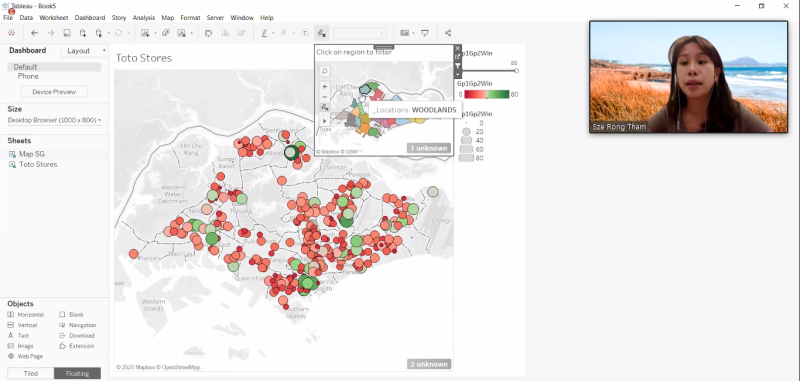This screenshot has width=800, height=381.
Task: Click the Gp1Gp2Win filter slider handle
Action: point(516,71)
